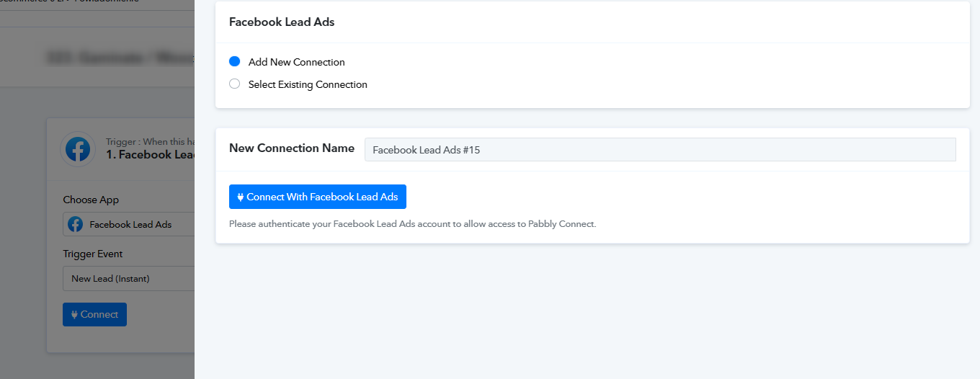Click the Choose App label

point(91,200)
